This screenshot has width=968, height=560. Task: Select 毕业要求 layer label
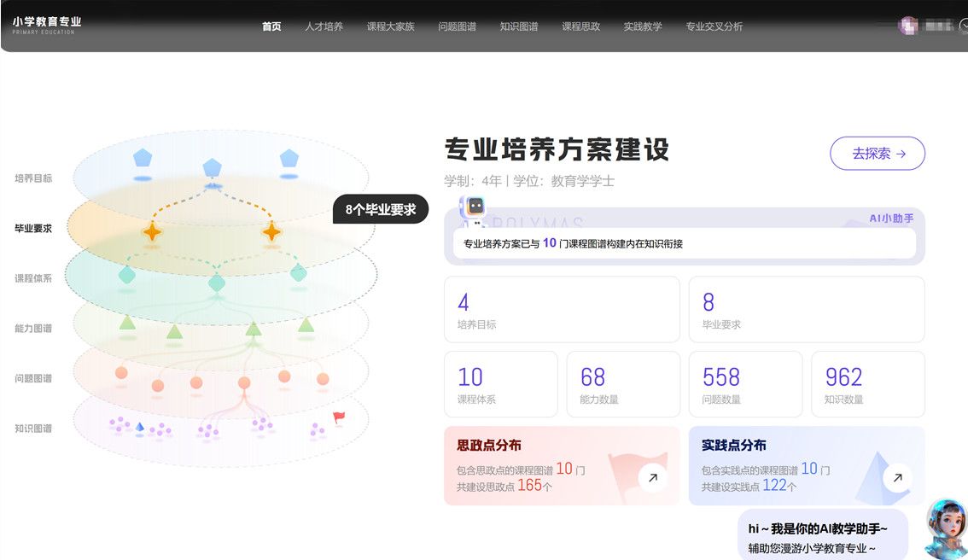33,229
